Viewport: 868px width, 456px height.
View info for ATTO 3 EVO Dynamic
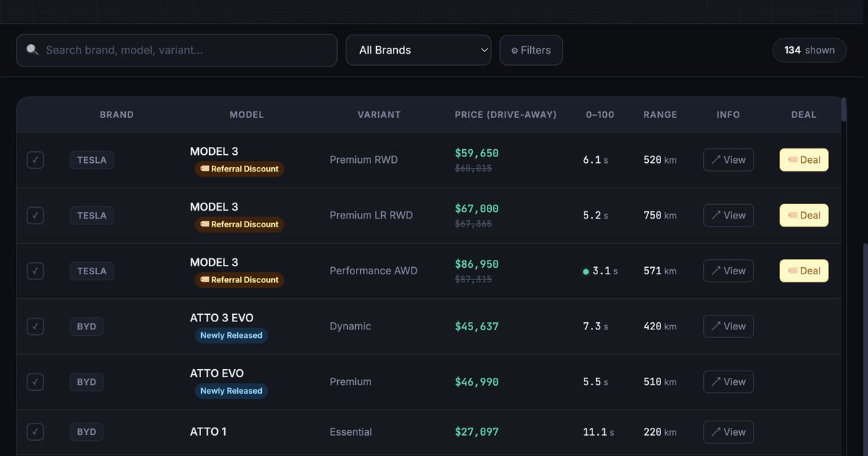(x=728, y=326)
